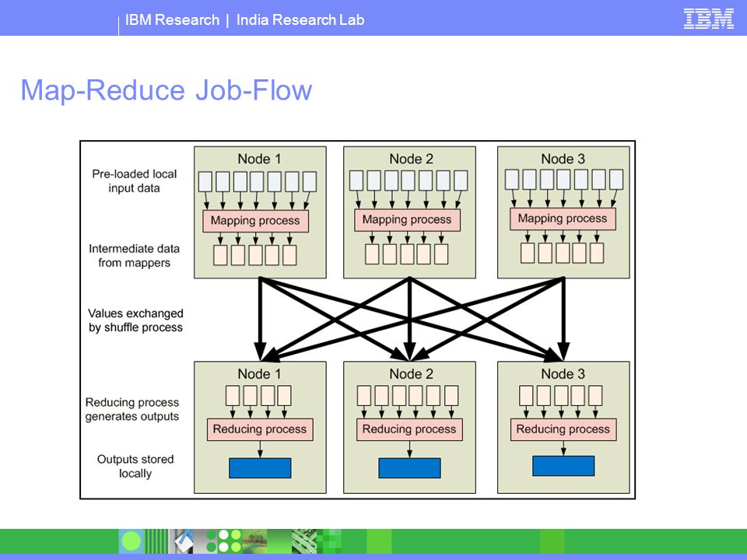The width and height of the screenshot is (747, 560).
Task: Click "Node 3" heading above its Mapping process
Action: [x=563, y=159]
